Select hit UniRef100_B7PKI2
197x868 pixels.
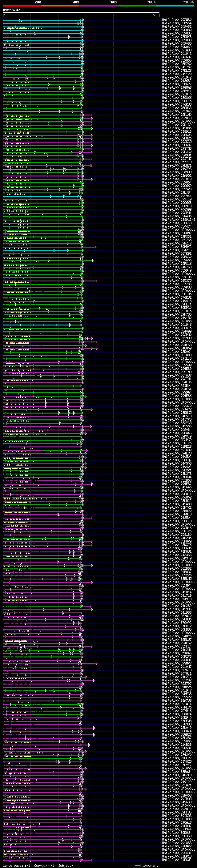[177, 626]
